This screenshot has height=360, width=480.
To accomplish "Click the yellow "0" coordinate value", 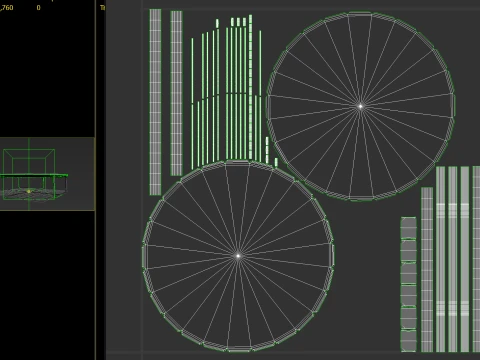I will [38, 8].
